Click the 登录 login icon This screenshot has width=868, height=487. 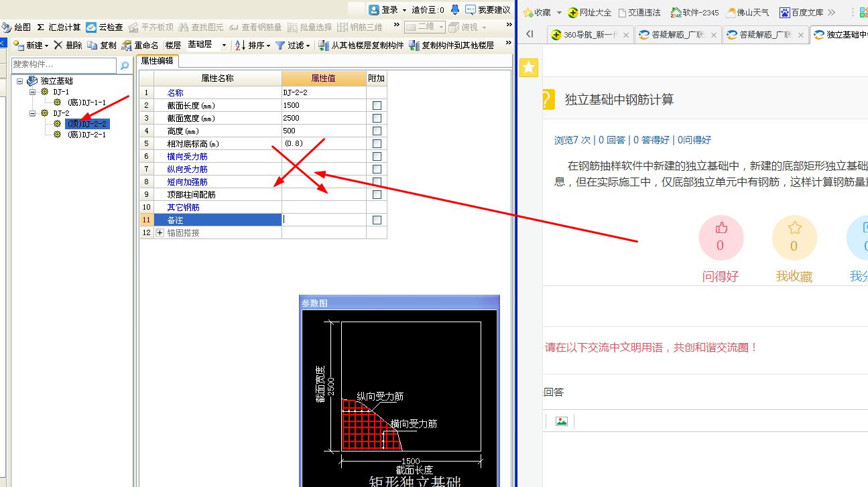(x=374, y=9)
